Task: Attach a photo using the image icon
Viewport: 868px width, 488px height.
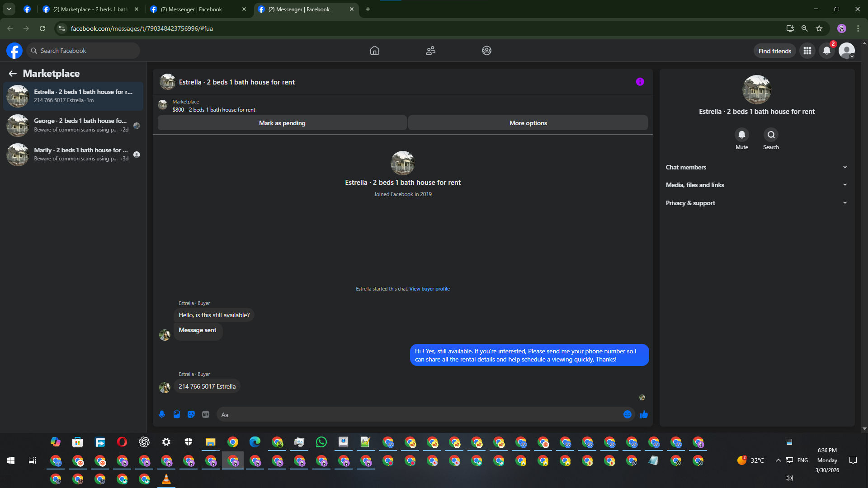Action: (x=177, y=414)
